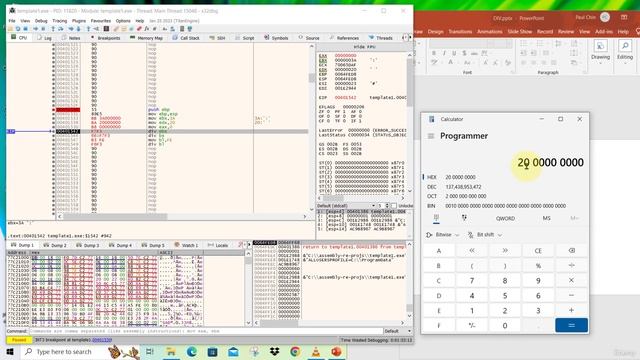Click the plus operator key
Screen dimensions: 640x360
[571, 310]
